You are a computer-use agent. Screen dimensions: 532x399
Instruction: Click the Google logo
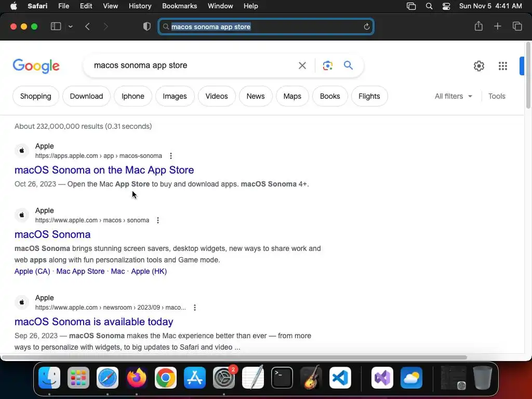point(36,66)
